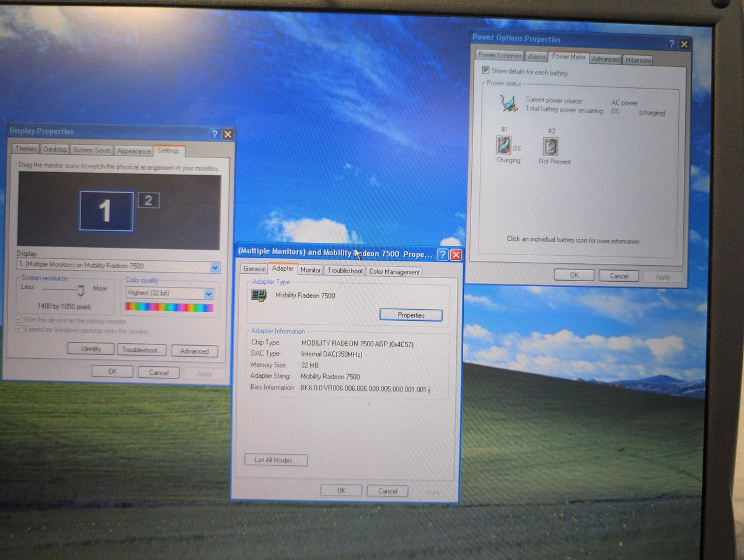Click Cancel in Display Properties
Image resolution: width=744 pixels, height=560 pixels.
[x=159, y=372]
